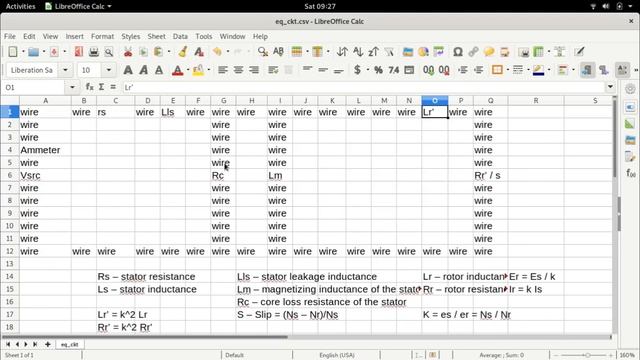This screenshot has height=360, width=640.
Task: Open the Insert menu
Action: 74,36
